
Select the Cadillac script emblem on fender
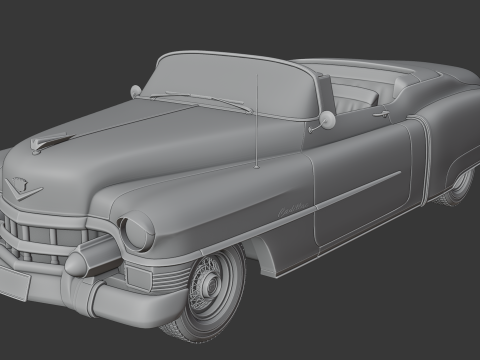click(x=293, y=209)
